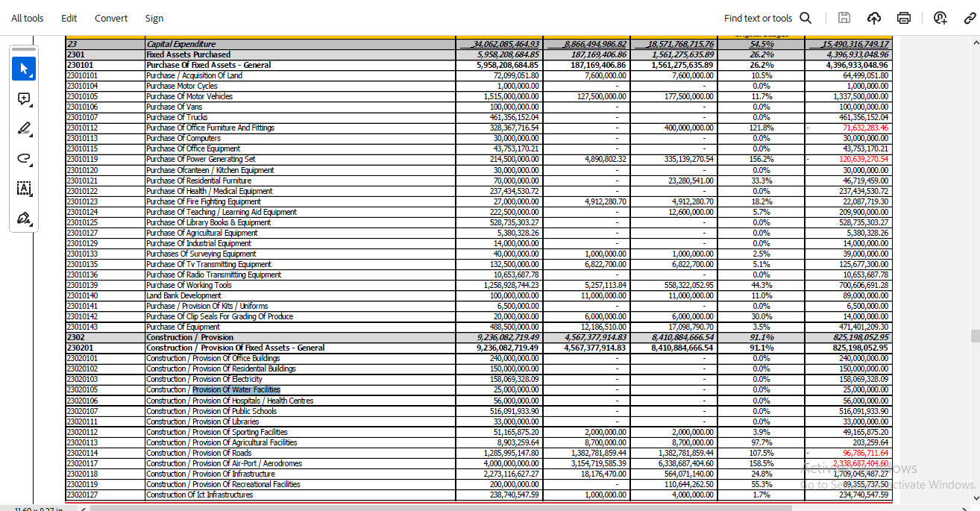The height and width of the screenshot is (511, 980).
Task: Click 'Purchase Of Tv Transmitting Equipment' text
Action: click(x=209, y=264)
